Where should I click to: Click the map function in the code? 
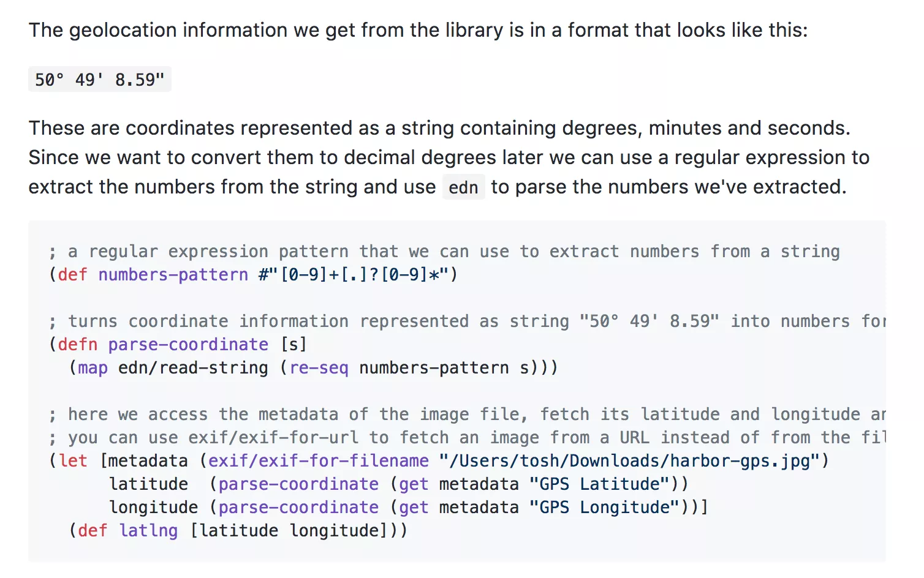pyautogui.click(x=93, y=368)
